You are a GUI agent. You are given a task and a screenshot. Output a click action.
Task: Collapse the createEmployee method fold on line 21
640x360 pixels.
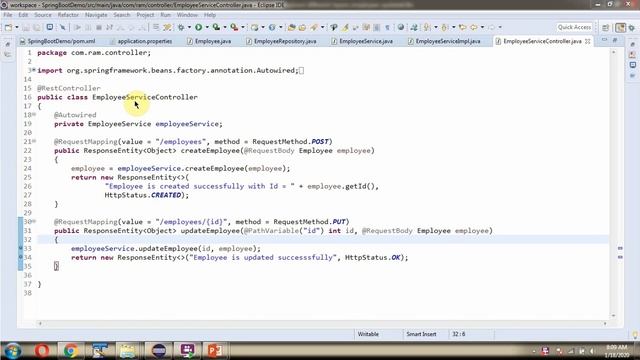point(34,141)
